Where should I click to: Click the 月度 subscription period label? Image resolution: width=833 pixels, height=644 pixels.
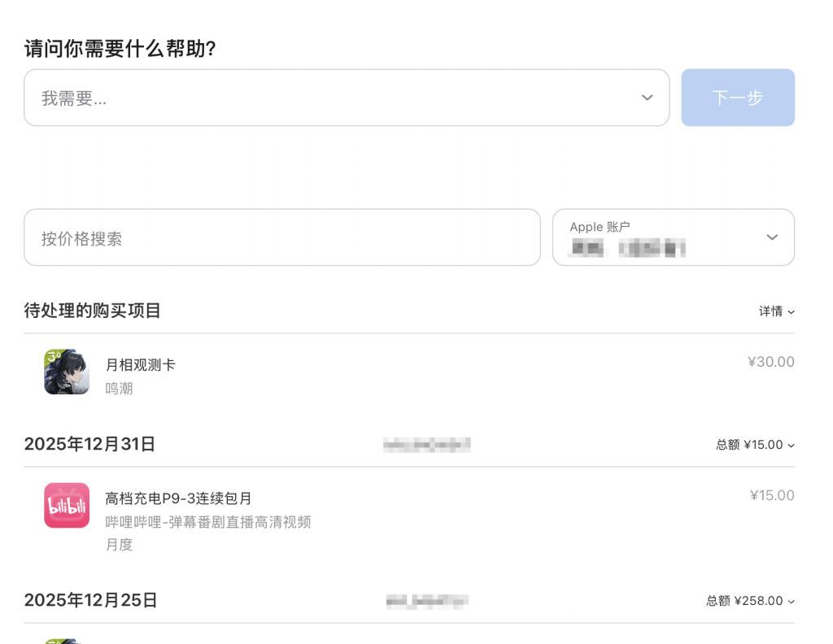coord(119,545)
